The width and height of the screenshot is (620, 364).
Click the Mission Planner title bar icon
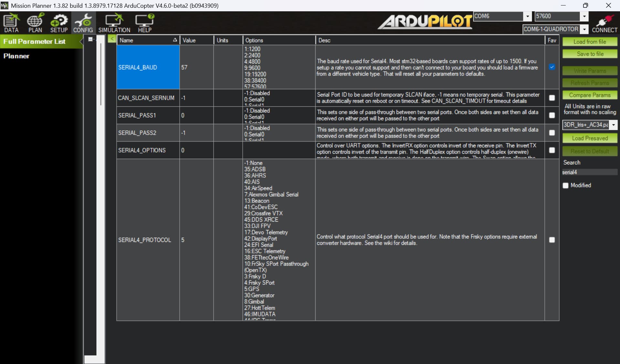(x=4, y=5)
